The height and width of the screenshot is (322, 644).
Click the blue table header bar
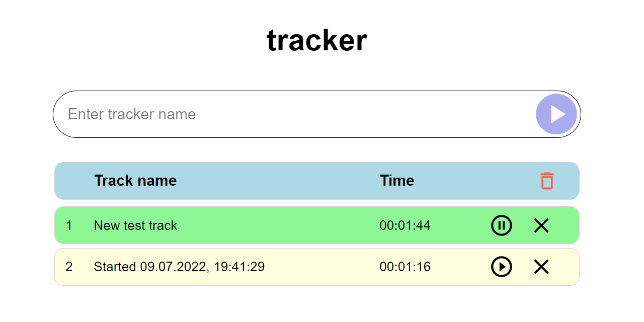click(x=277, y=181)
